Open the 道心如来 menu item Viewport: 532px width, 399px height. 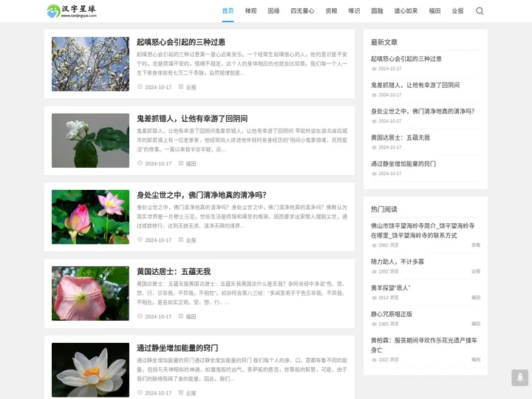[x=406, y=11]
